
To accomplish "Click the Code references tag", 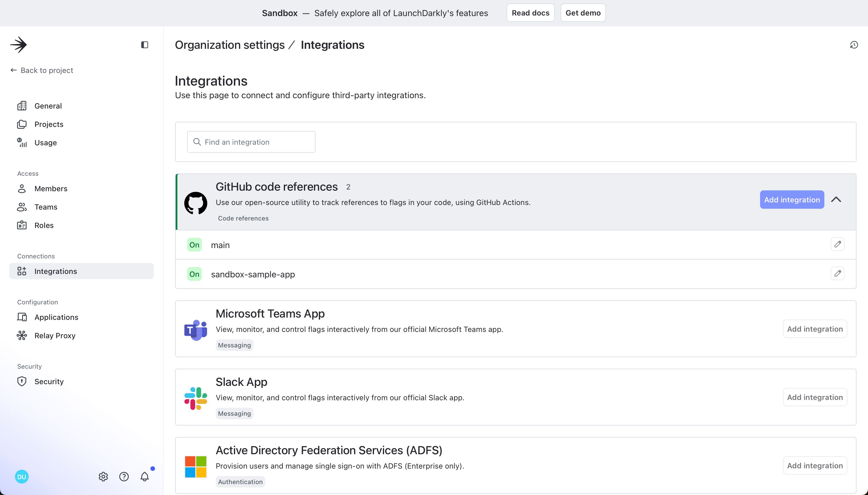I will [243, 218].
